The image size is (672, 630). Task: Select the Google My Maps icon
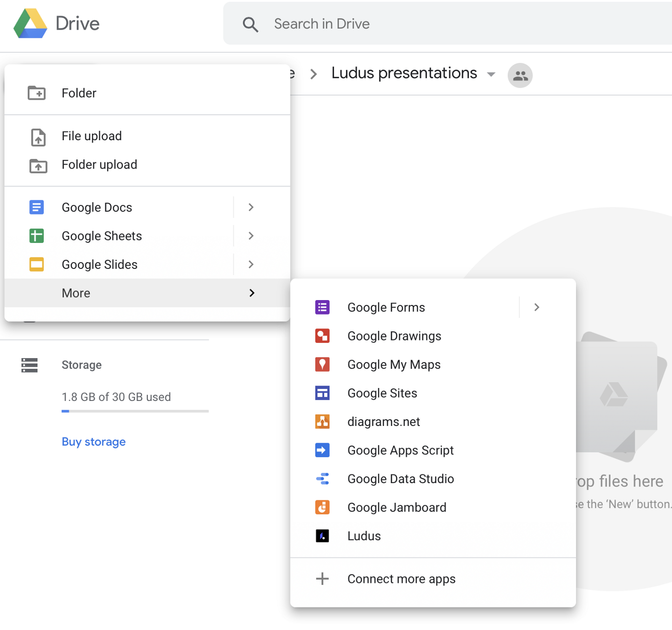[322, 364]
